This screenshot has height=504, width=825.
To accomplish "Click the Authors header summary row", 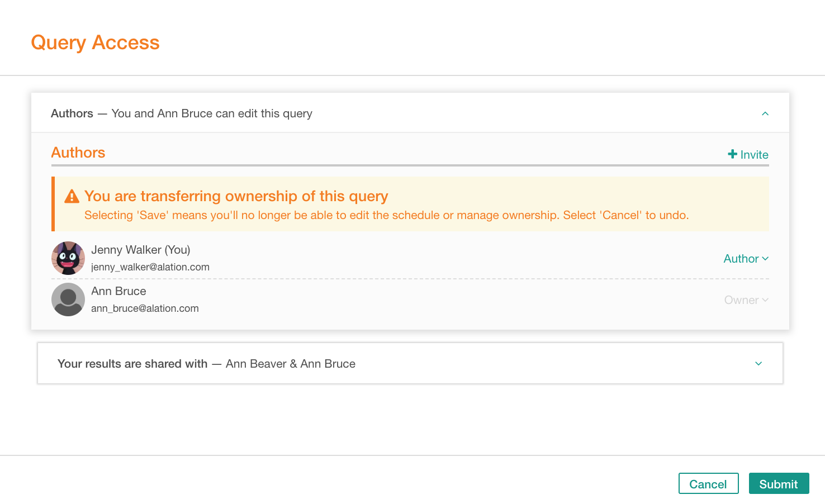I will click(410, 113).
